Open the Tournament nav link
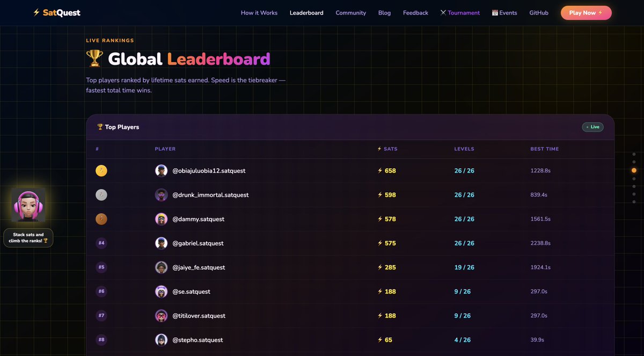This screenshot has width=644, height=356. pos(460,13)
